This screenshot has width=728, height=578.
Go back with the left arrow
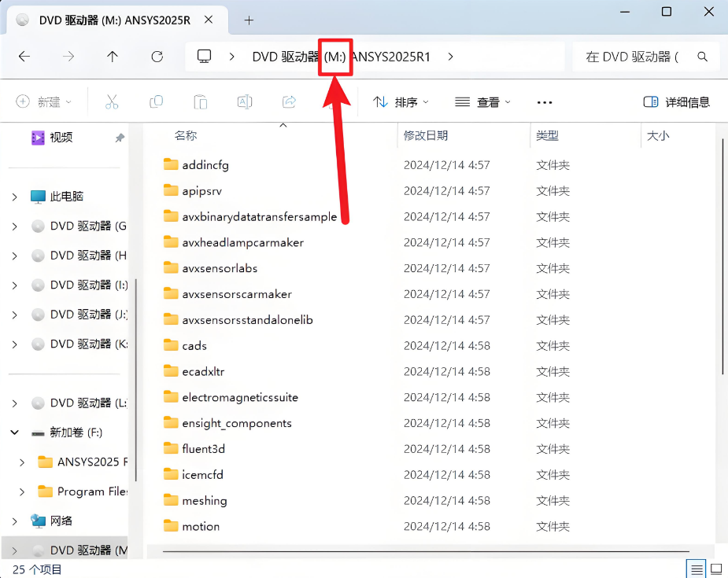pos(24,57)
